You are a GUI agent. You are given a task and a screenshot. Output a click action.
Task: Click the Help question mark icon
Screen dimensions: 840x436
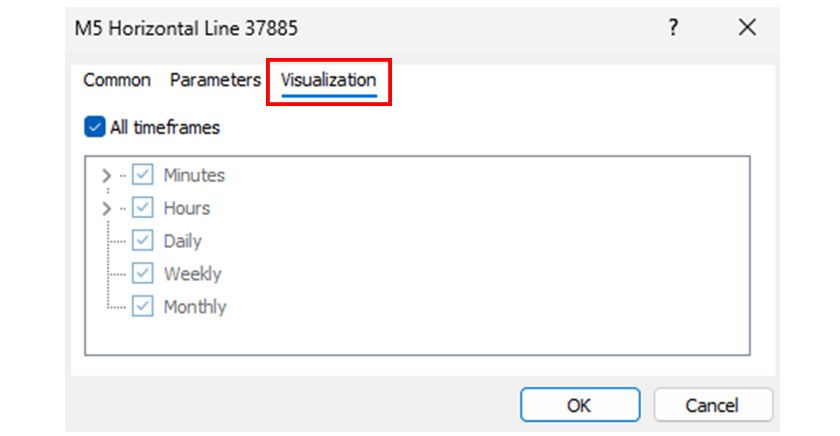[674, 29]
